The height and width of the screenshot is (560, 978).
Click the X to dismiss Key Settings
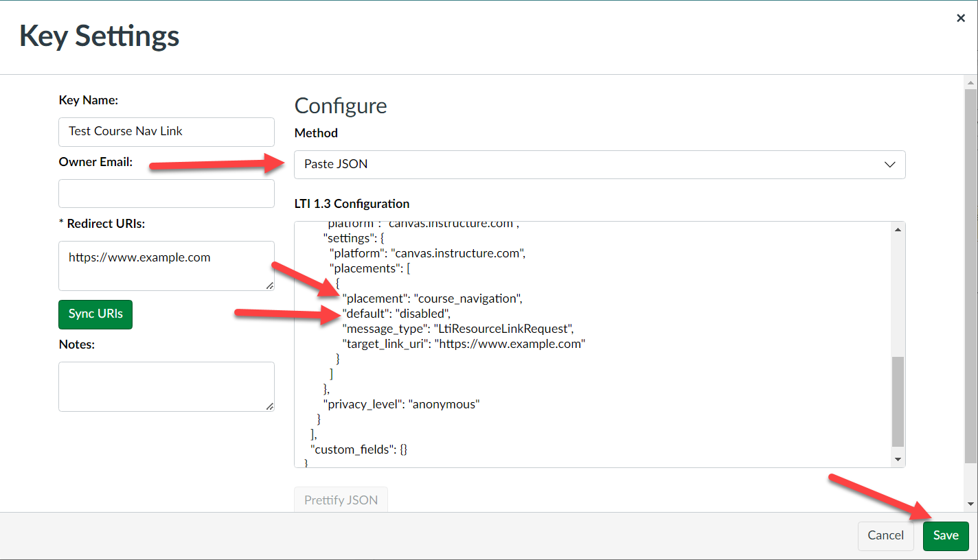coord(961,18)
